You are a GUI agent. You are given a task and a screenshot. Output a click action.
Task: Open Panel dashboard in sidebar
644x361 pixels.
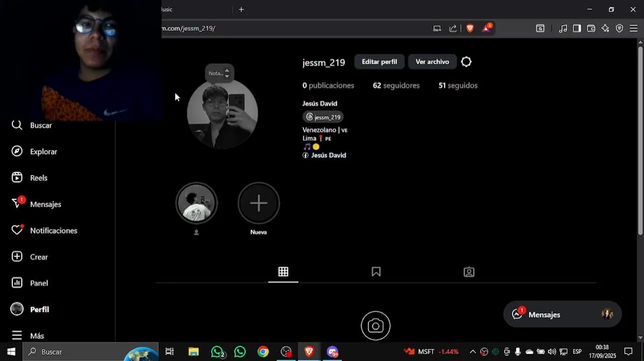tap(30, 283)
